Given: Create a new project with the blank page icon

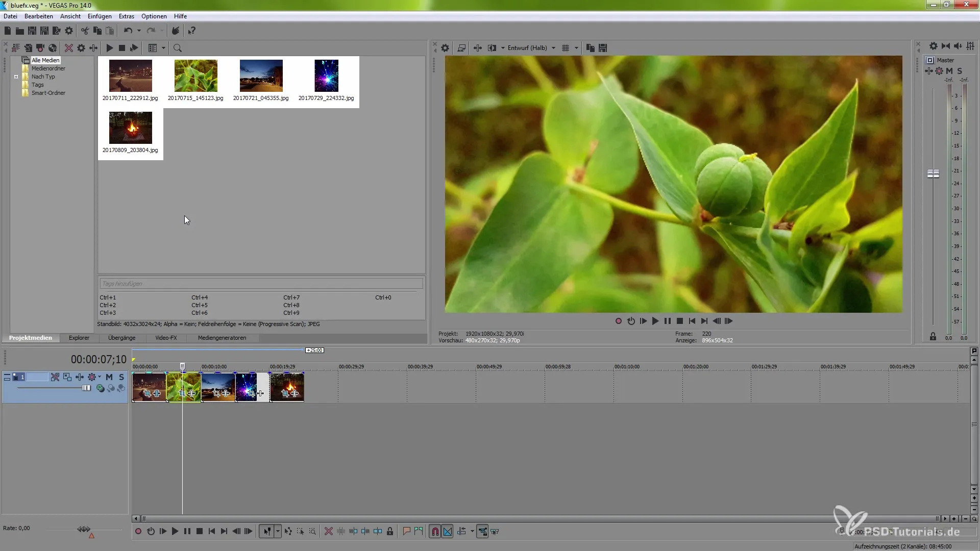Looking at the screenshot, I should [x=8, y=31].
